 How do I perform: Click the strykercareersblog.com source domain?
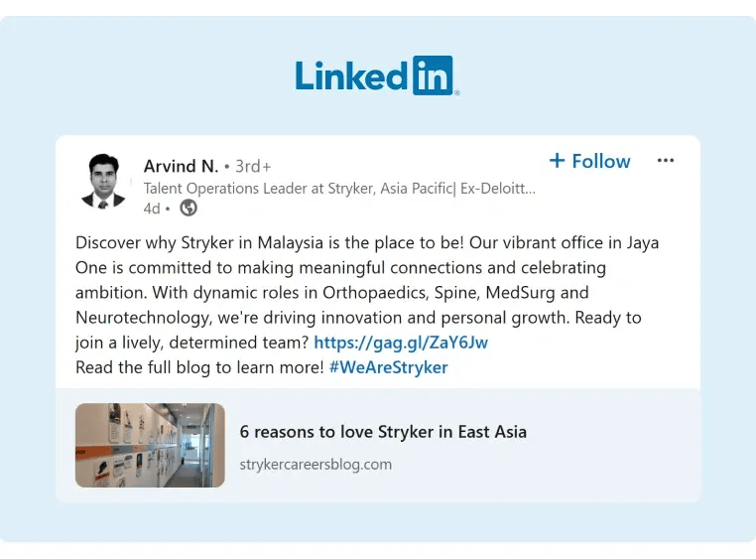point(315,464)
